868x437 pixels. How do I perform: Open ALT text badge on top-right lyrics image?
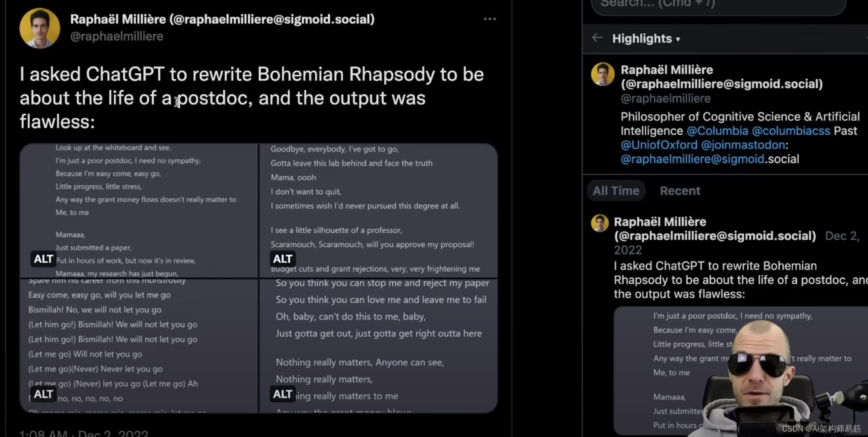283,259
